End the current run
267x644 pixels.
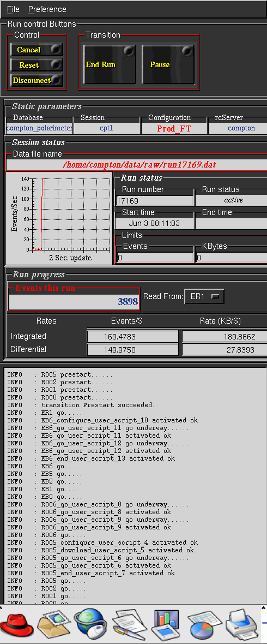(x=110, y=64)
